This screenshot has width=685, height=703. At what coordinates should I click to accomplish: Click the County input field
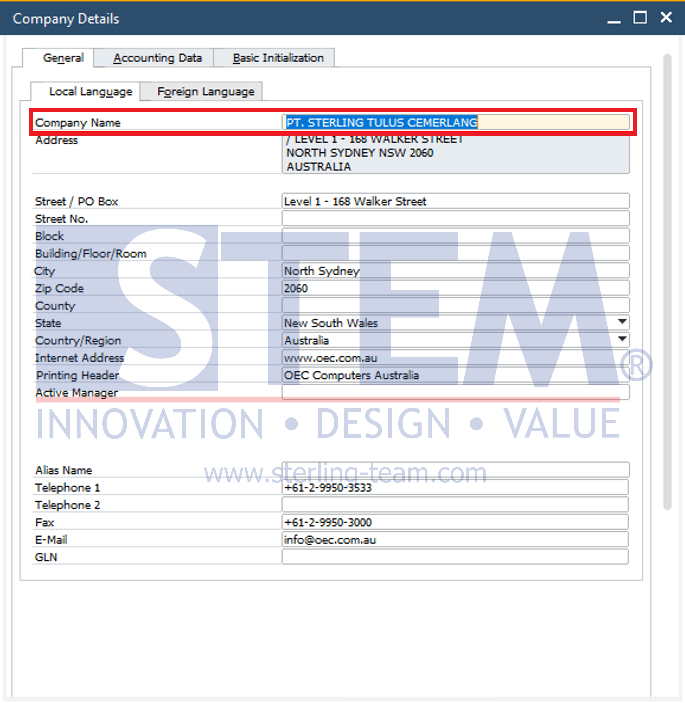[455, 305]
